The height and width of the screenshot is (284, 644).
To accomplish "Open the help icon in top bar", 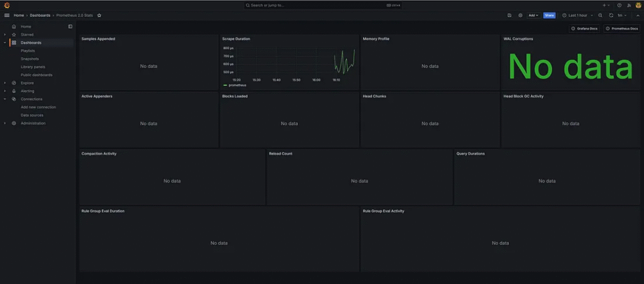I will tap(619, 5).
